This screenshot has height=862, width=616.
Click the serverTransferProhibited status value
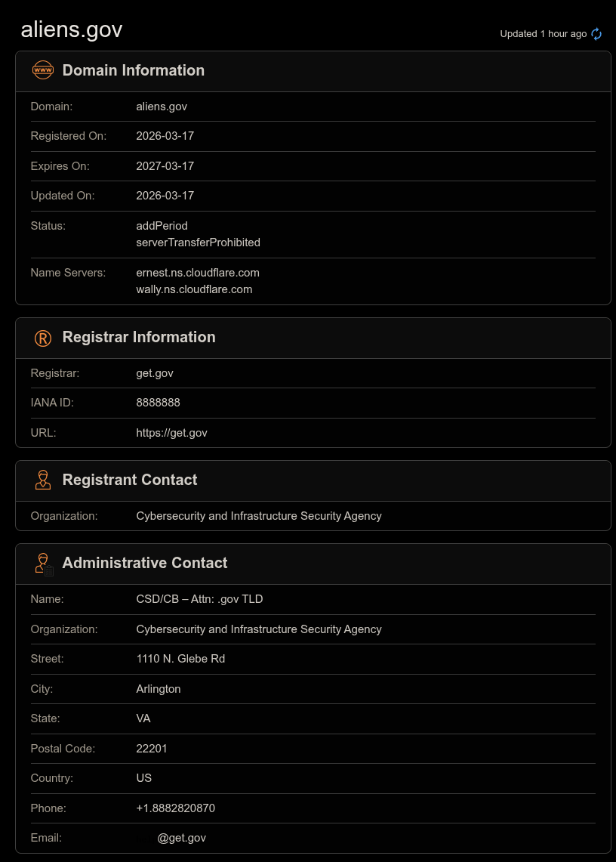199,243
